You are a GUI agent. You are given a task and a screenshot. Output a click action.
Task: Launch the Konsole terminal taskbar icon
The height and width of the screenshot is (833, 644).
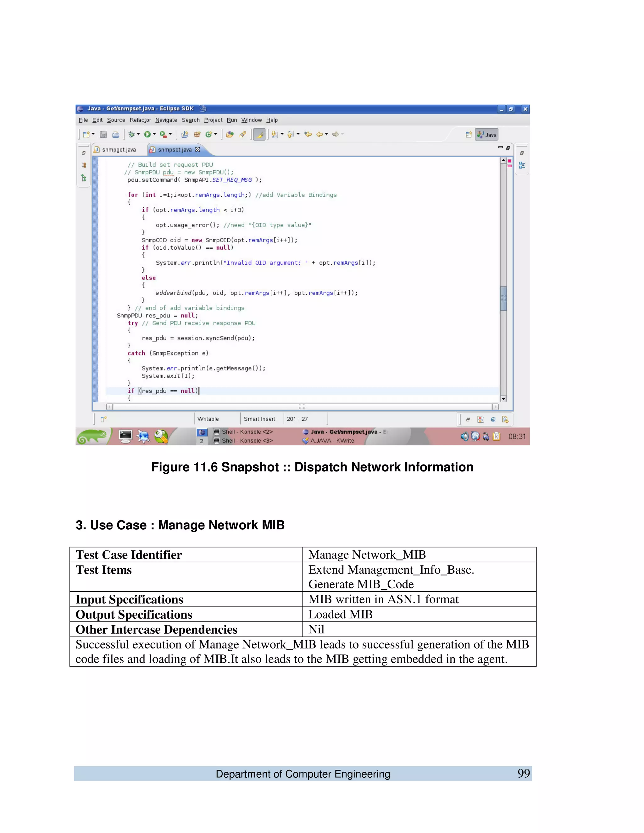coord(125,436)
